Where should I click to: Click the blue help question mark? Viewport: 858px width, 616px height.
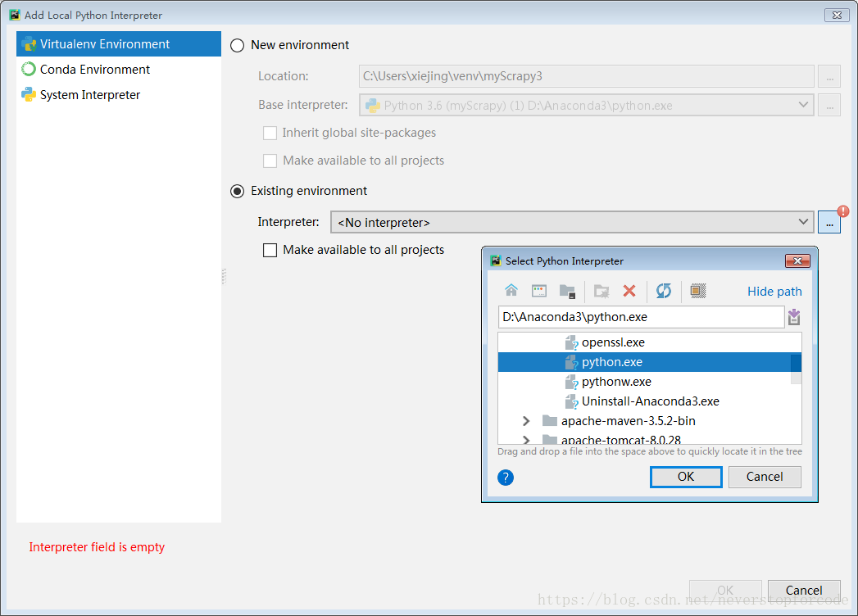[506, 478]
